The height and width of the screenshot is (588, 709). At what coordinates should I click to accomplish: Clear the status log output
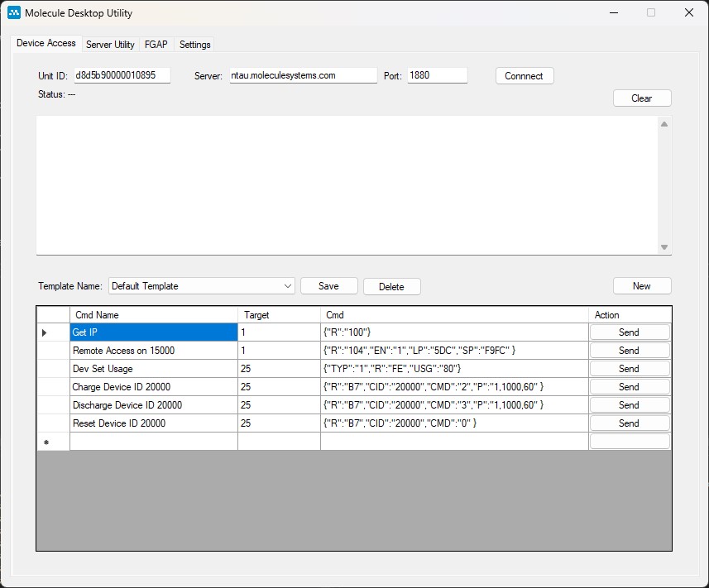(x=641, y=98)
